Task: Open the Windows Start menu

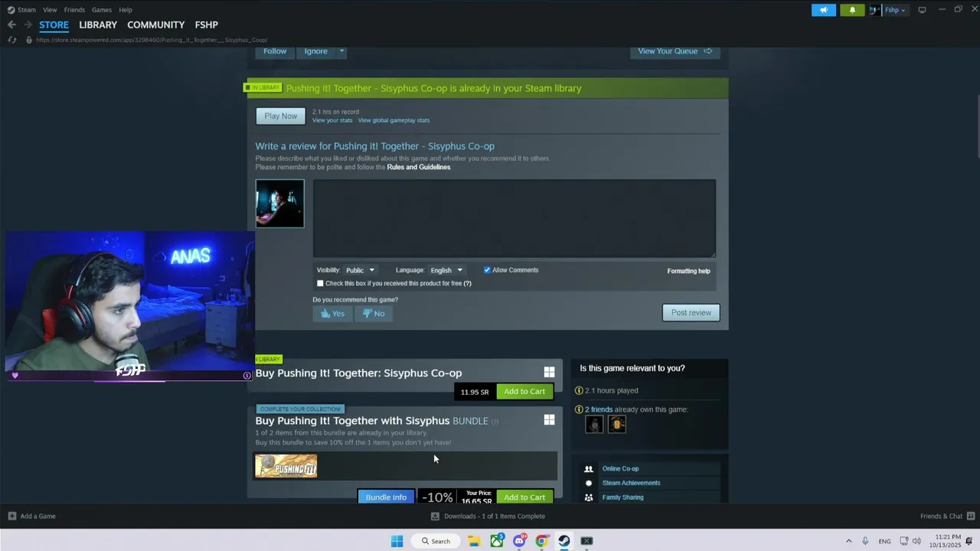Action: click(x=397, y=541)
